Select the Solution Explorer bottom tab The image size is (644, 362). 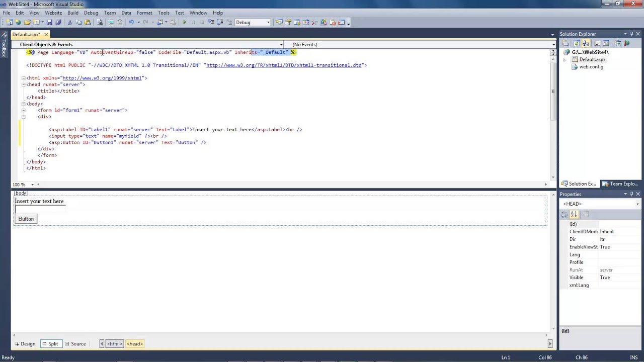pos(579,184)
